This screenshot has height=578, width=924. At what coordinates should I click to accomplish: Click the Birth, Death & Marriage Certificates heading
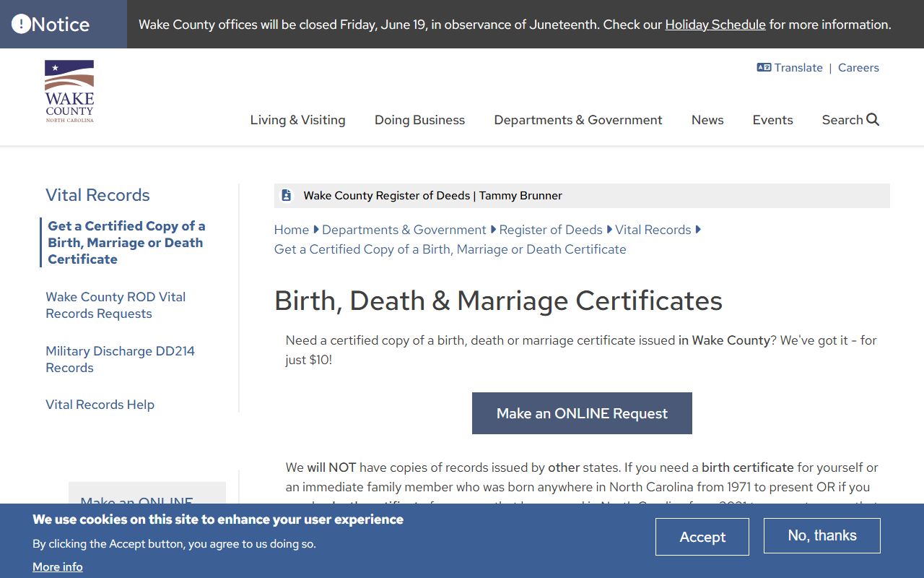[498, 301]
